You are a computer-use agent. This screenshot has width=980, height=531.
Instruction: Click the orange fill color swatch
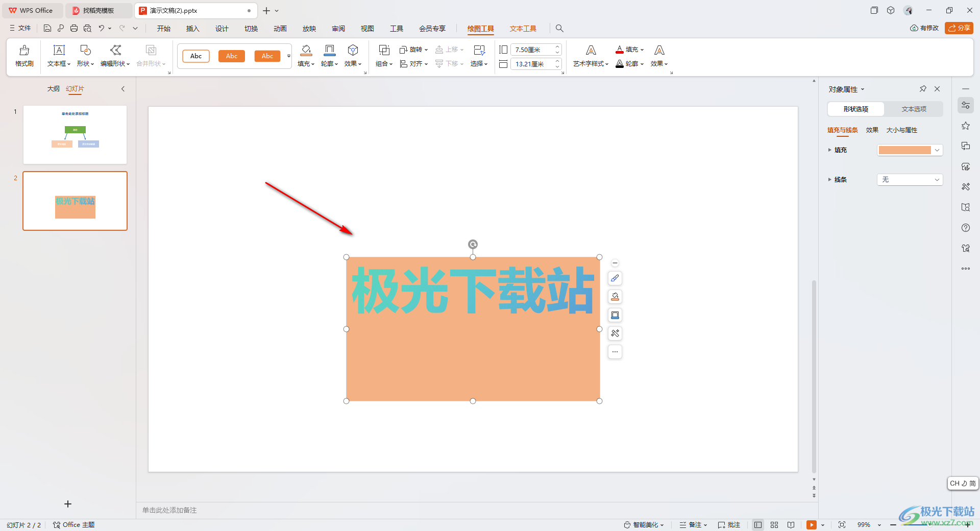(904, 150)
